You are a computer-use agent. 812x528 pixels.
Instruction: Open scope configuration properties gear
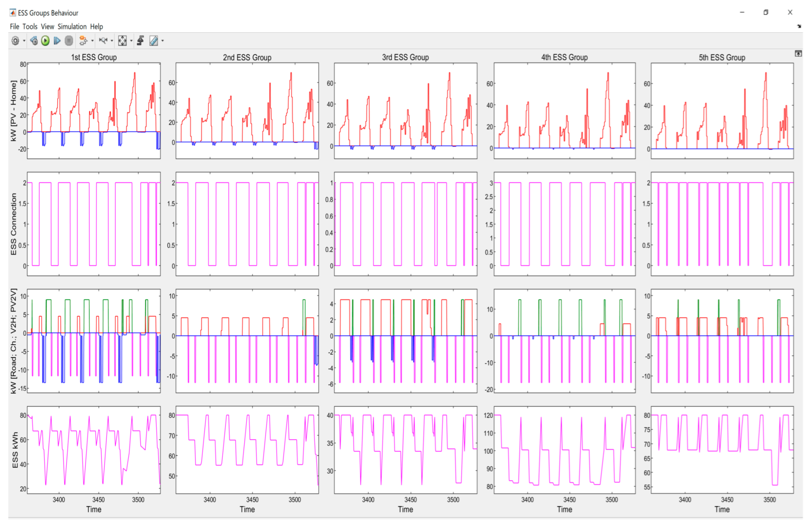(15, 41)
